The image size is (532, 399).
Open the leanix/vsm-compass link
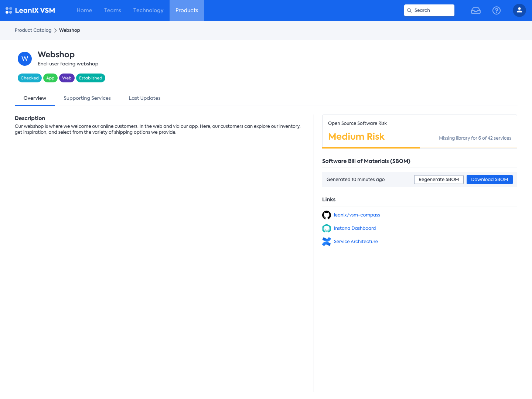coord(357,215)
